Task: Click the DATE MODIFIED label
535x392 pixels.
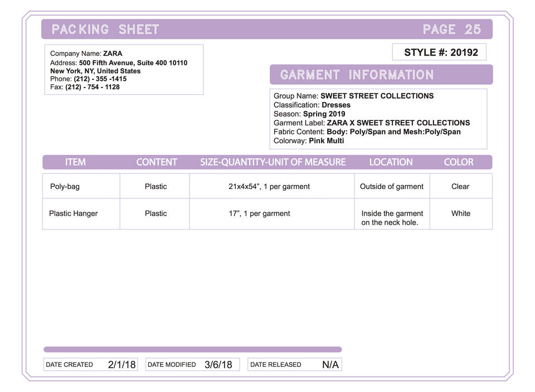Action: (172, 365)
